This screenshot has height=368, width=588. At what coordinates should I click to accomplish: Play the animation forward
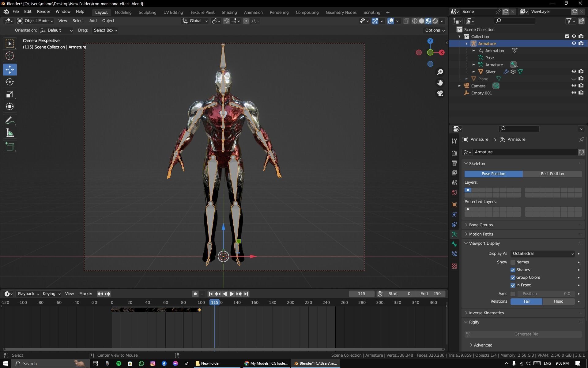tap(232, 294)
